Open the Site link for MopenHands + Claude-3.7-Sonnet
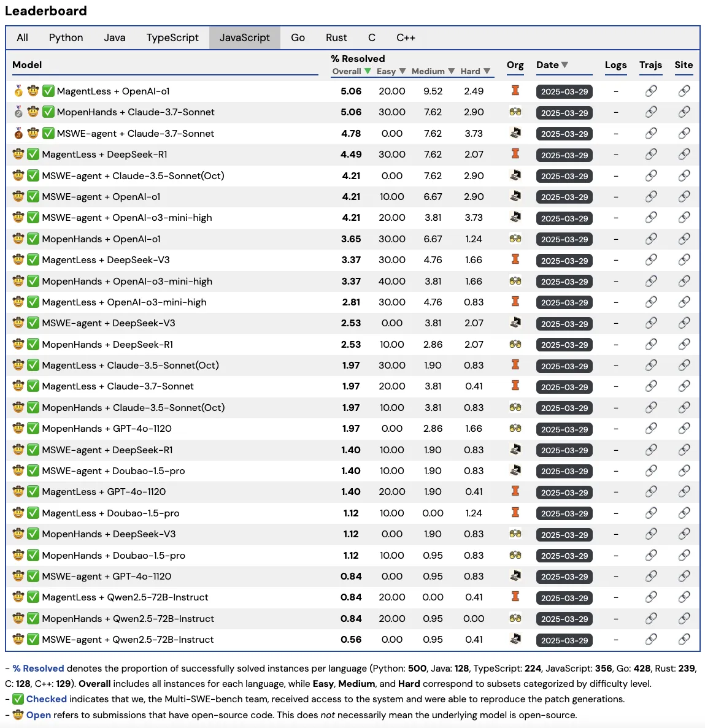The height and width of the screenshot is (728, 705). pyautogui.click(x=684, y=112)
